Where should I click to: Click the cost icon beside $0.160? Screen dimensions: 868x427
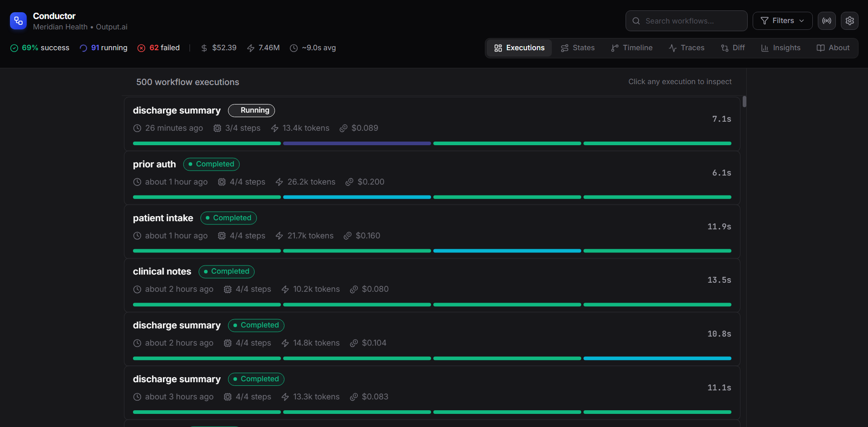[347, 236]
